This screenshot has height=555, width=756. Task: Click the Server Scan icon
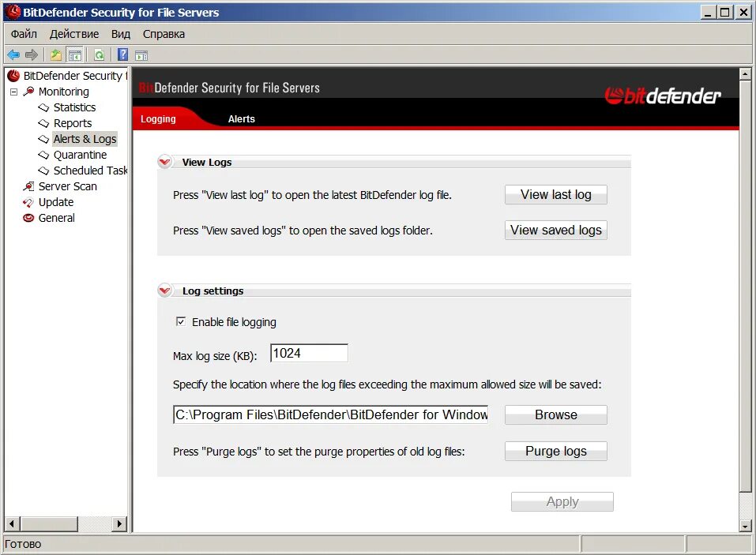click(29, 186)
